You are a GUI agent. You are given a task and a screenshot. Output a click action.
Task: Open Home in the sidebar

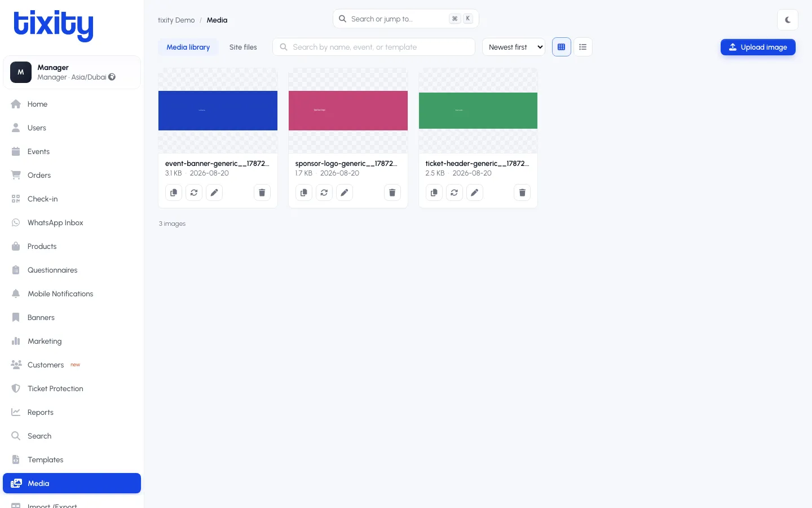tap(72, 104)
